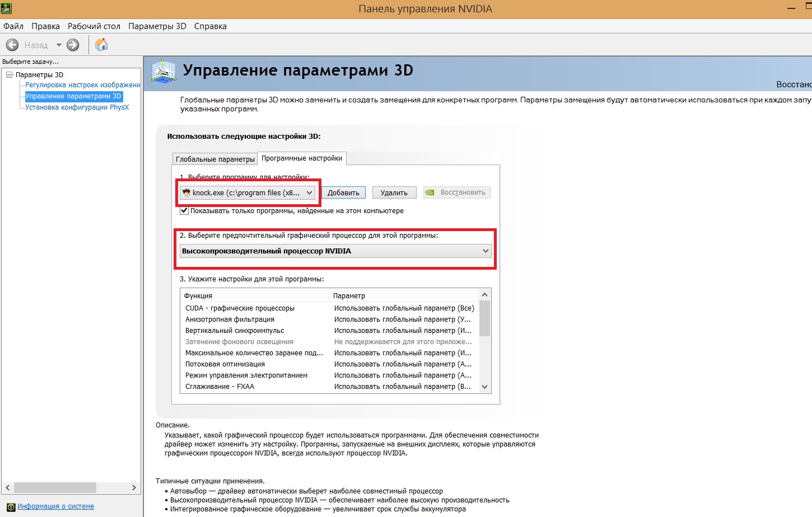The height and width of the screenshot is (517, 812).
Task: Open Информация о системе link
Action: pyautogui.click(x=55, y=506)
